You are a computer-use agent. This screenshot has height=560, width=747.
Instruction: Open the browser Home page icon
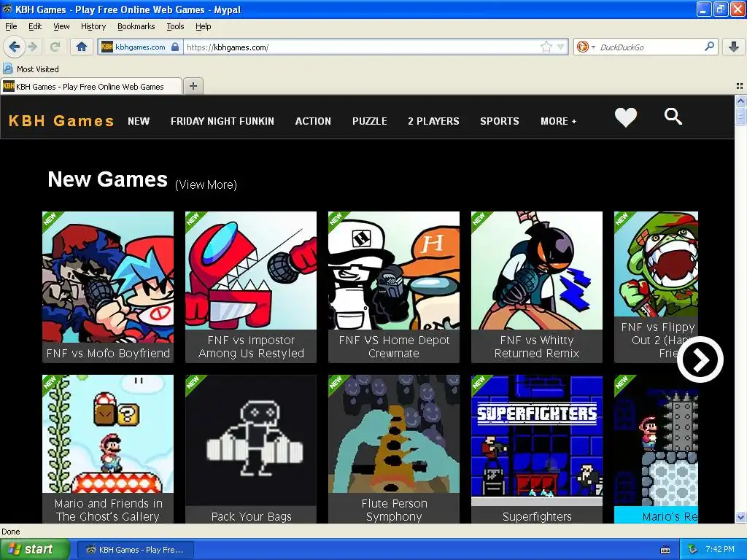tap(82, 47)
